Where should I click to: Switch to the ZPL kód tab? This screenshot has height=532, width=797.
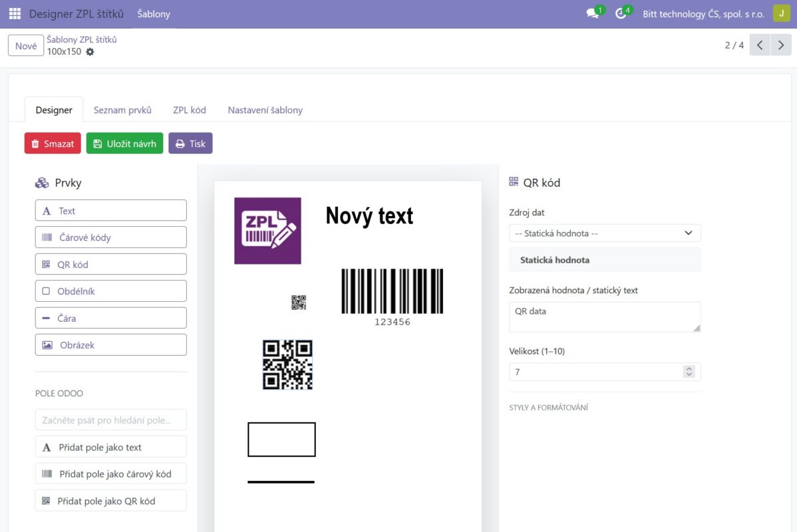(x=190, y=110)
